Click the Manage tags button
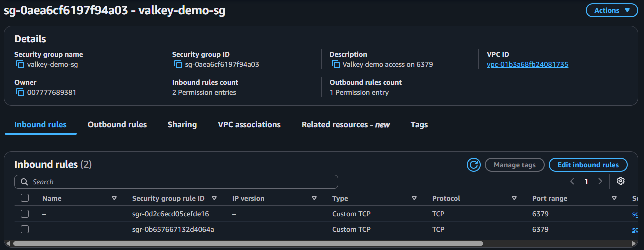This screenshot has width=644, height=250. pos(515,165)
